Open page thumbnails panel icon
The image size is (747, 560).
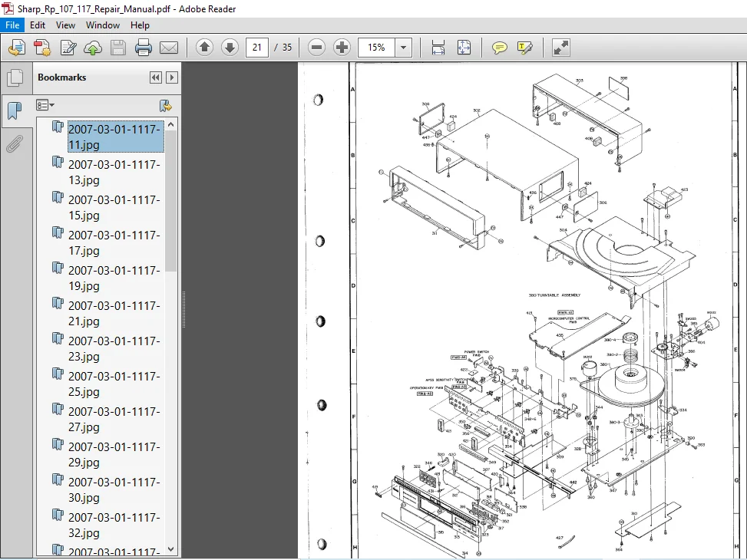15,77
